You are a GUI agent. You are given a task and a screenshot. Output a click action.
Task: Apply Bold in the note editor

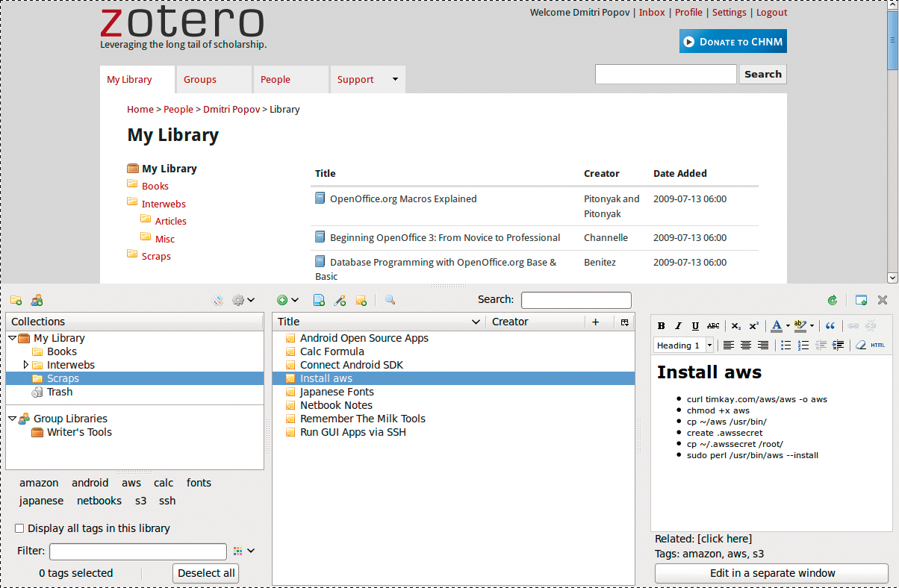661,325
